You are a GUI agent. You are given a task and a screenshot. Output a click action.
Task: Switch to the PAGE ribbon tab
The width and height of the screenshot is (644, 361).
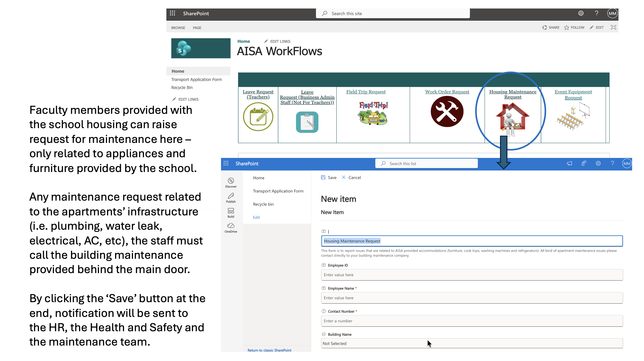point(197,28)
